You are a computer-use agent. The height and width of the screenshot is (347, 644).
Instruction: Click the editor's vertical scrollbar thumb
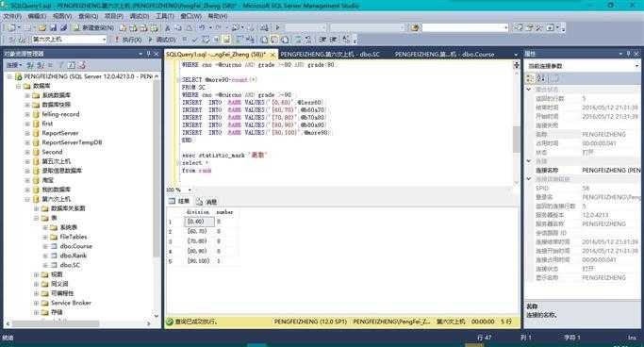(x=517, y=139)
